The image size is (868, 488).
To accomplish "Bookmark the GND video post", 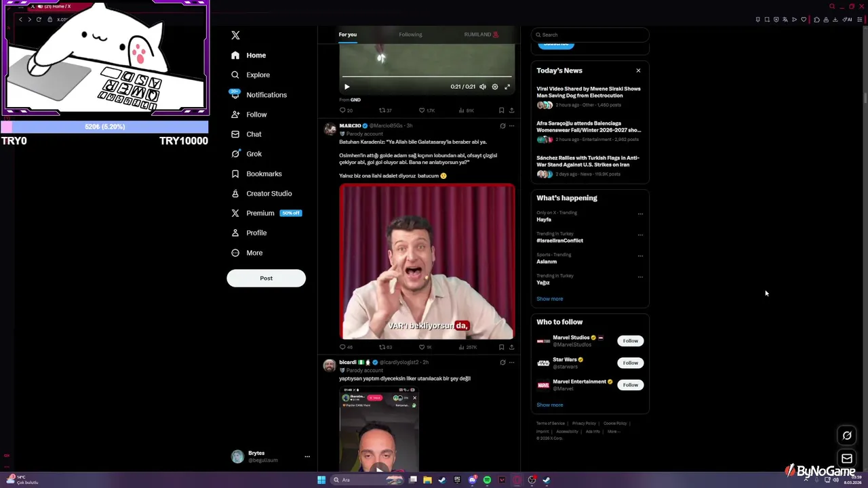I will pyautogui.click(x=501, y=110).
